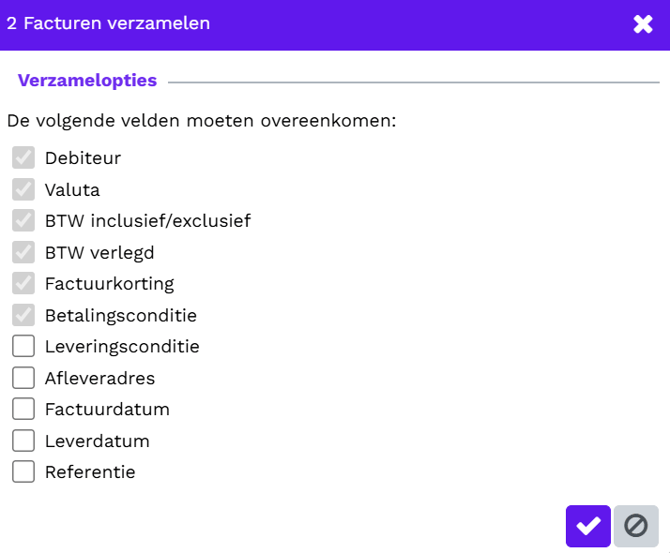670x553 pixels.
Task: Enable the Leveringsconditie checkbox
Action: tap(24, 347)
